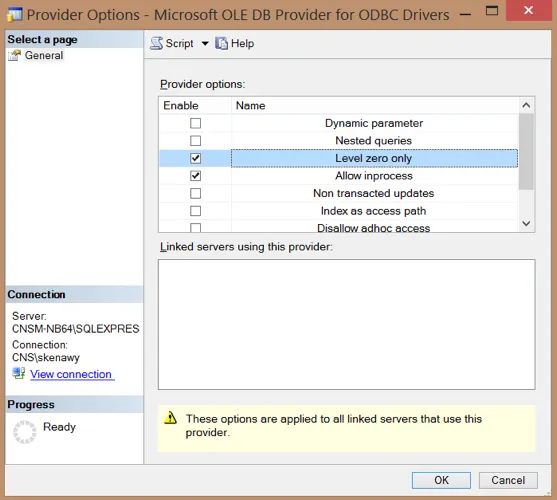Image resolution: width=557 pixels, height=500 pixels.
Task: Select the General page entry
Action: [44, 55]
